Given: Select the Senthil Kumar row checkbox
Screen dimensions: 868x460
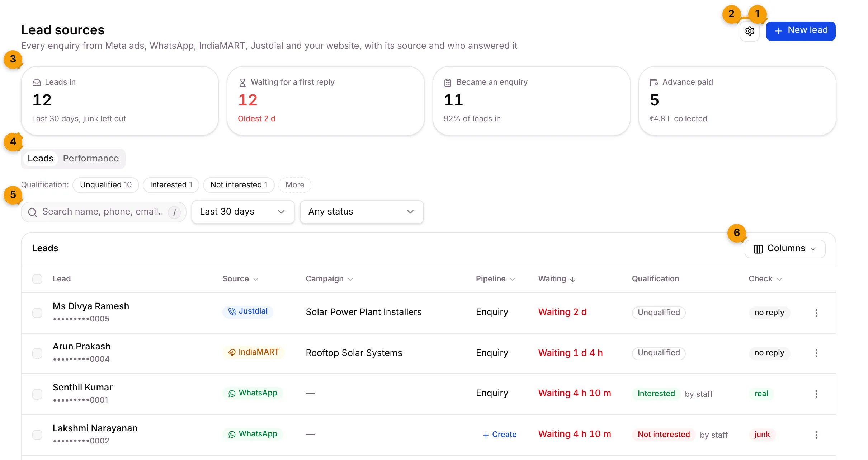Looking at the screenshot, I should [37, 394].
